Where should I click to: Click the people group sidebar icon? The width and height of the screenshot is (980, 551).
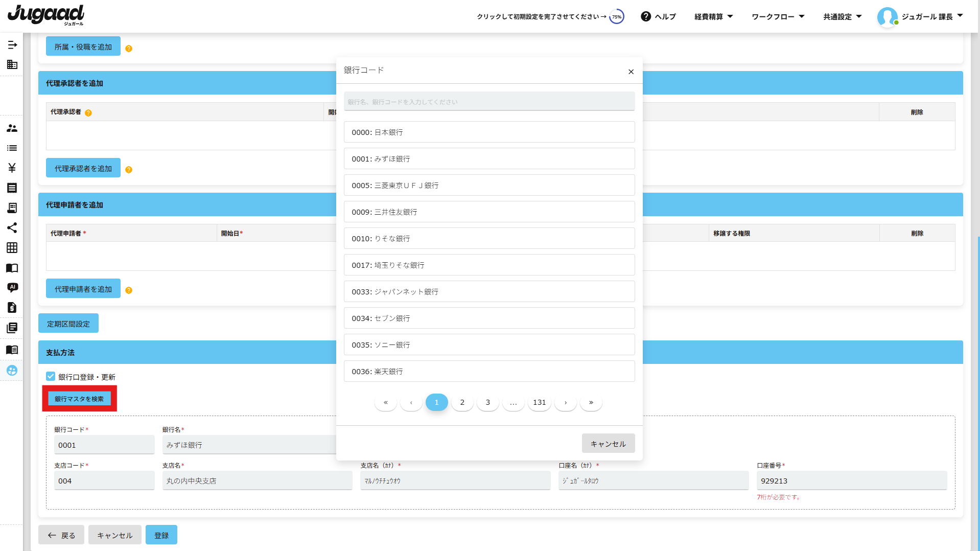12,128
